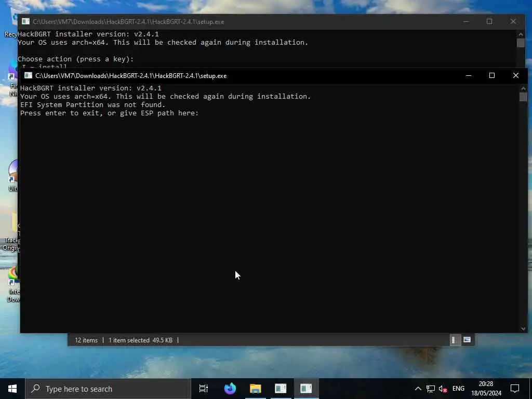Image resolution: width=532 pixels, height=399 pixels.
Task: Switch to active setup.exe console taskbar button
Action: click(x=306, y=389)
